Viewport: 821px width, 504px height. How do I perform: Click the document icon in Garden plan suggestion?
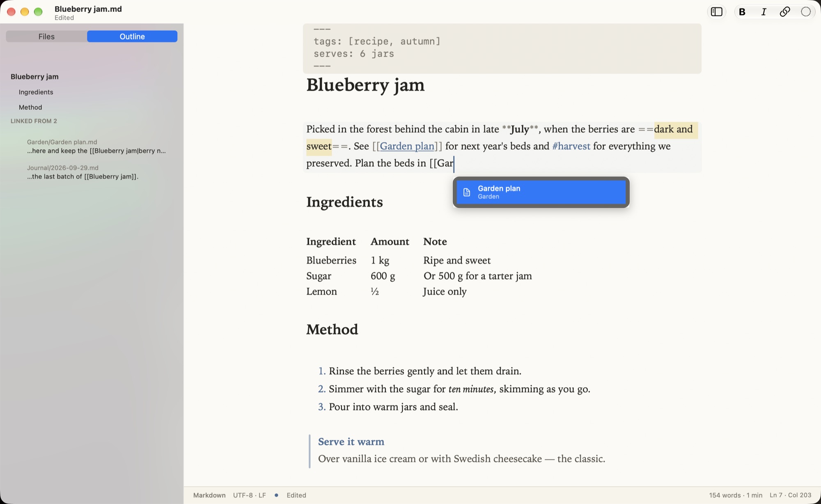click(467, 192)
